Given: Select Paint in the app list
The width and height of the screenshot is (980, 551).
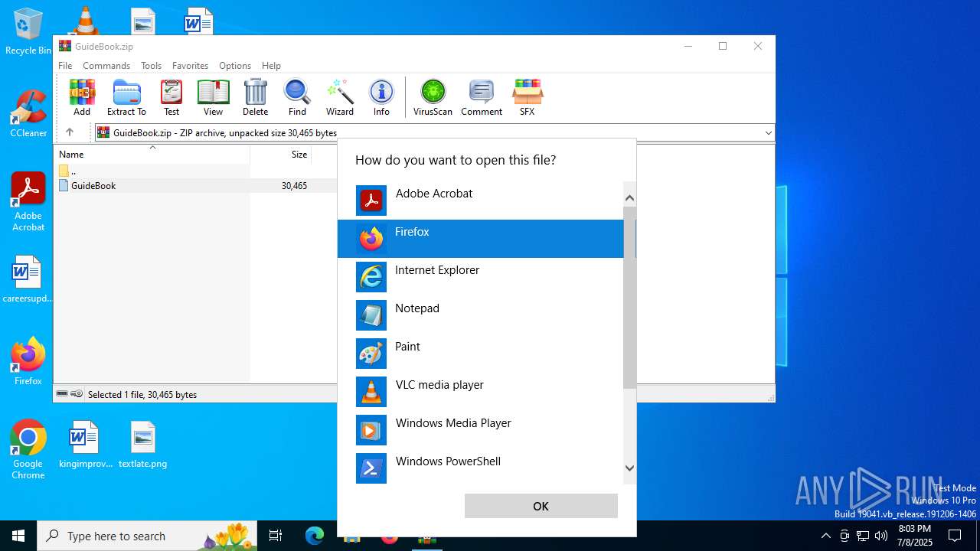Looking at the screenshot, I should tap(480, 354).
